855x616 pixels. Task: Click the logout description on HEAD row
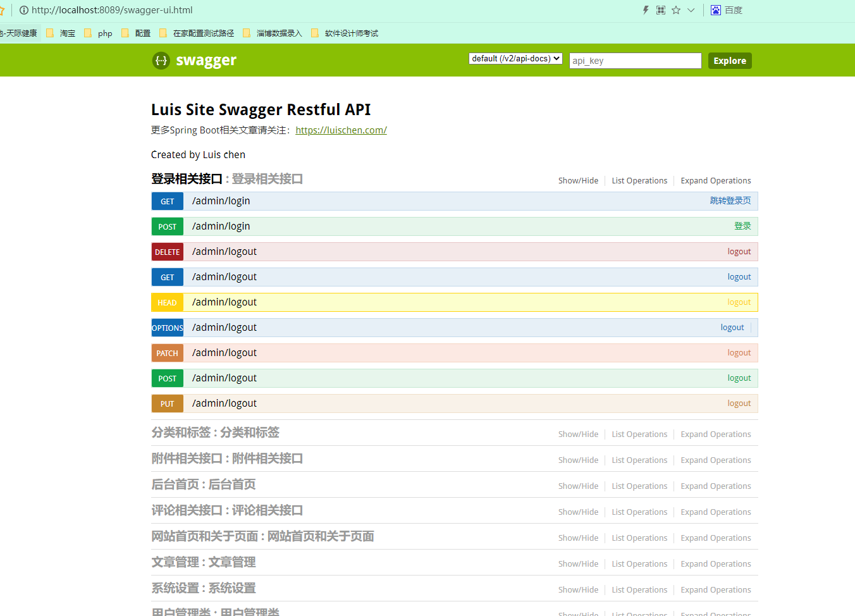pos(739,302)
